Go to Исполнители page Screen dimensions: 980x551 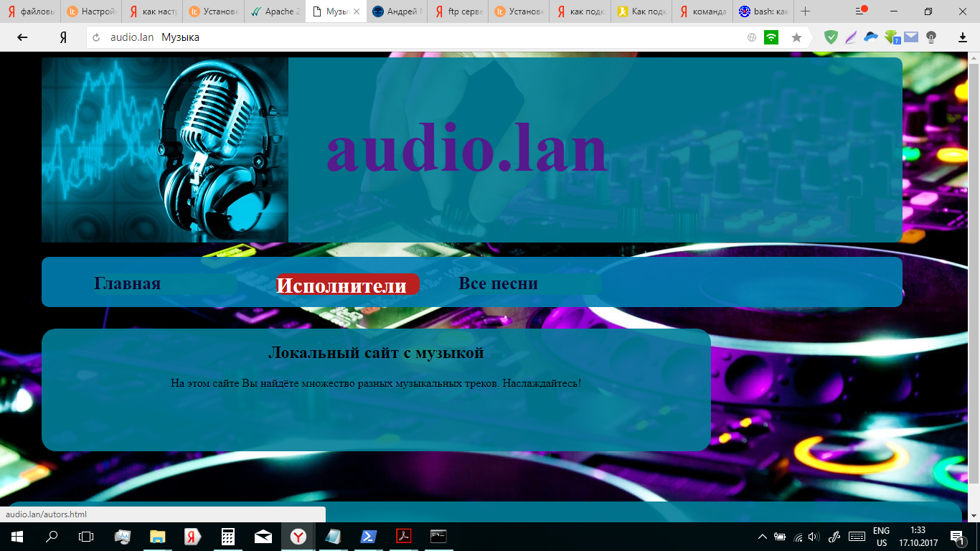[341, 285]
